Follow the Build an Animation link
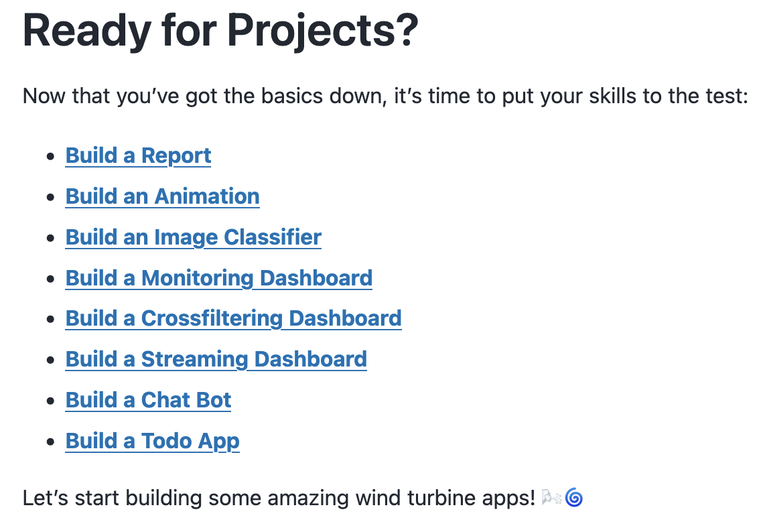The height and width of the screenshot is (532, 761). (x=162, y=196)
